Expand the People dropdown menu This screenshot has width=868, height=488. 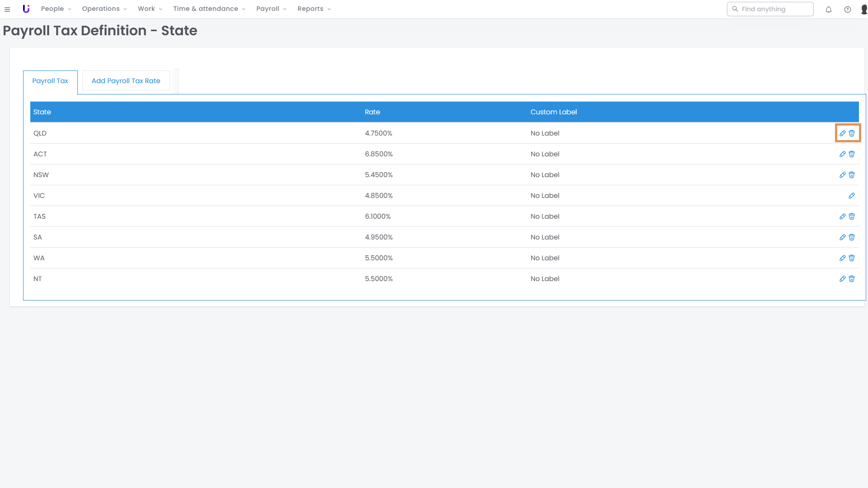pos(56,9)
